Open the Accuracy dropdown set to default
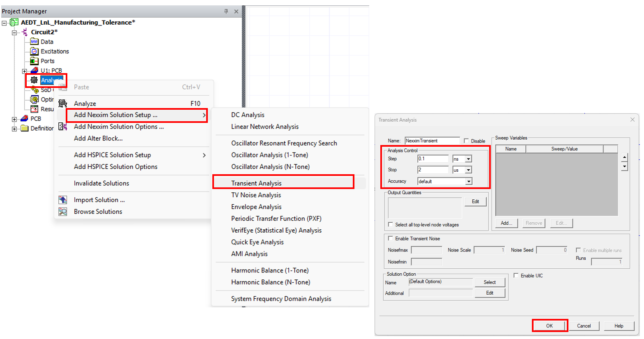This screenshot has height=339, width=644. pyautogui.click(x=445, y=181)
